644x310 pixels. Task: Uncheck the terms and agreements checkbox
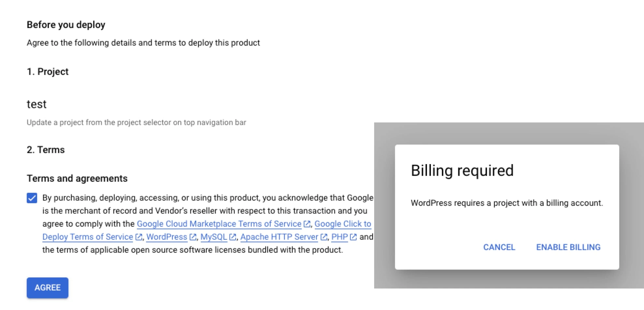tap(32, 198)
